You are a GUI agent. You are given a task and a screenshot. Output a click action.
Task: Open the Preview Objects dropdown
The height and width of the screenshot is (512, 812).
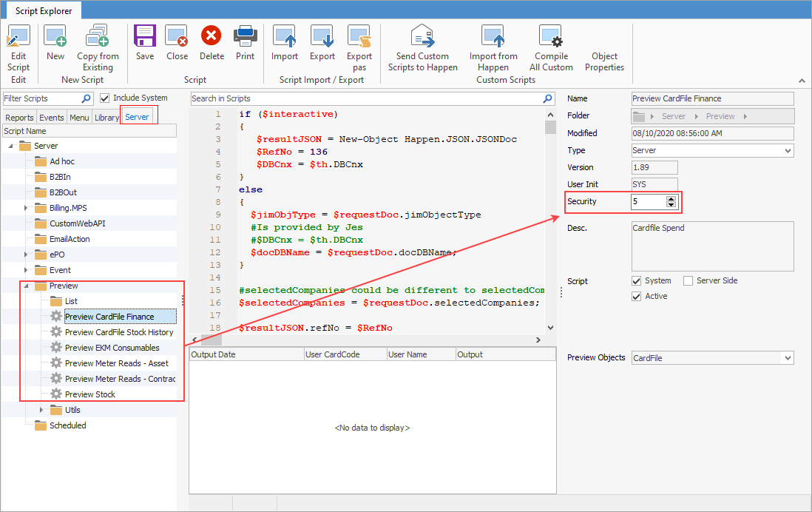click(788, 357)
